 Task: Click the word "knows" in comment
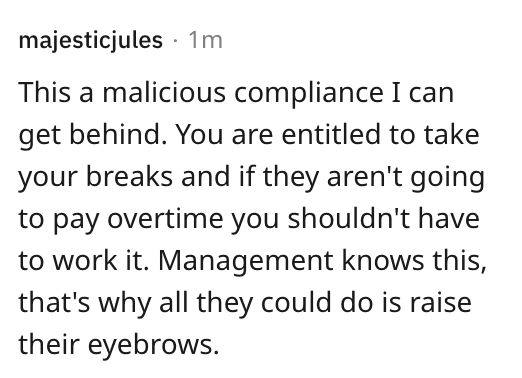(x=383, y=260)
